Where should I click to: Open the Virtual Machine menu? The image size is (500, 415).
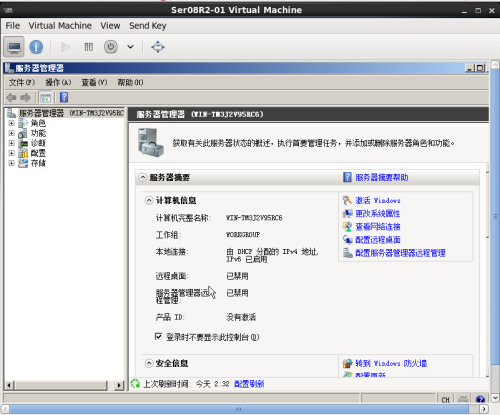[x=60, y=26]
